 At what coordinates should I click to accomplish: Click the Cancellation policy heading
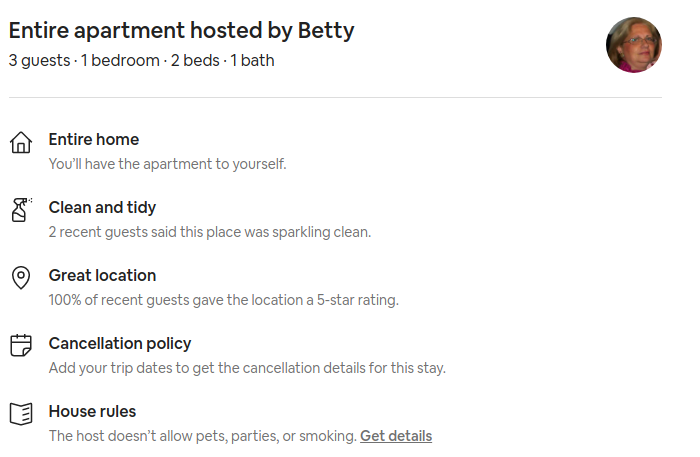(120, 344)
